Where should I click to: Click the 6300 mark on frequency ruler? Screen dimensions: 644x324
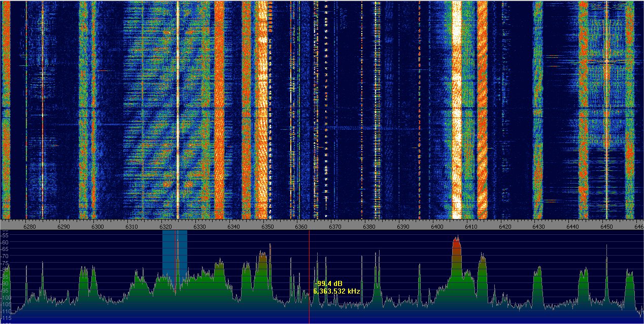98,227
